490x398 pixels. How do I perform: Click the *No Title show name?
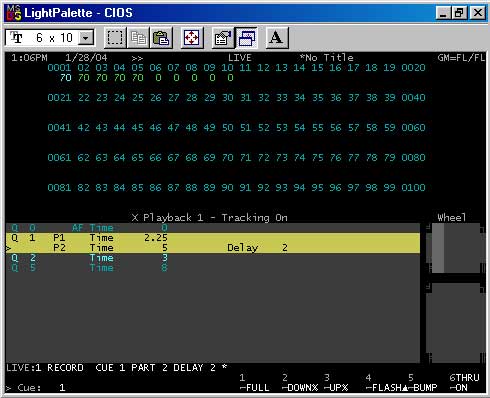tap(326, 58)
